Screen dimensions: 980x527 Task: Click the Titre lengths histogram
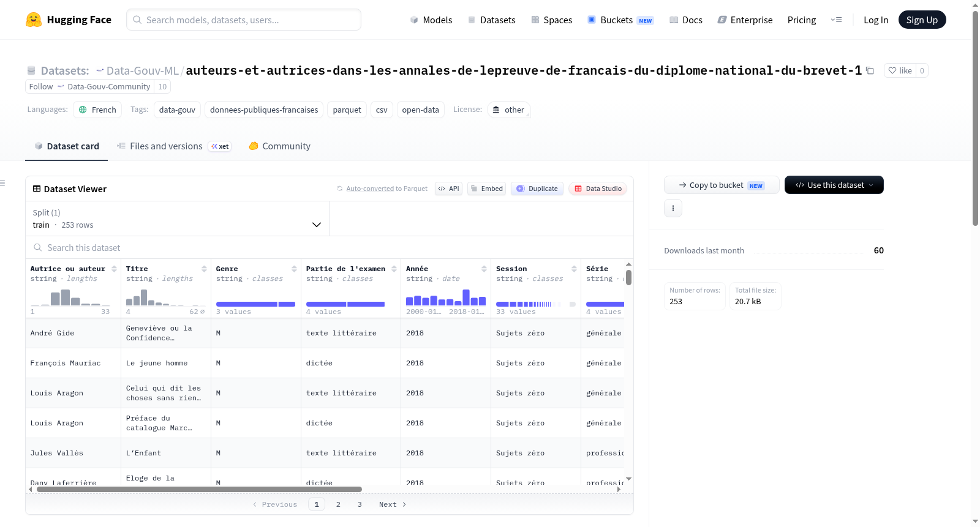(x=166, y=296)
